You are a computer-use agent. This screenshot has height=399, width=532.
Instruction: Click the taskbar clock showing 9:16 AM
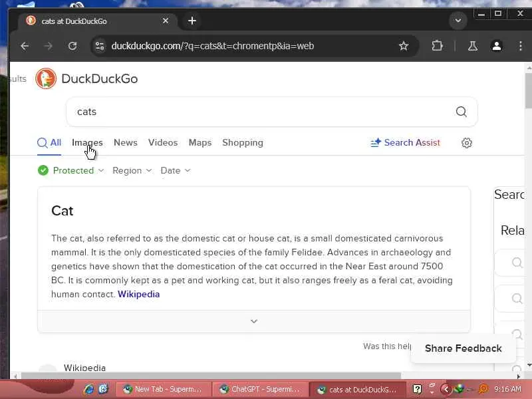point(507,389)
